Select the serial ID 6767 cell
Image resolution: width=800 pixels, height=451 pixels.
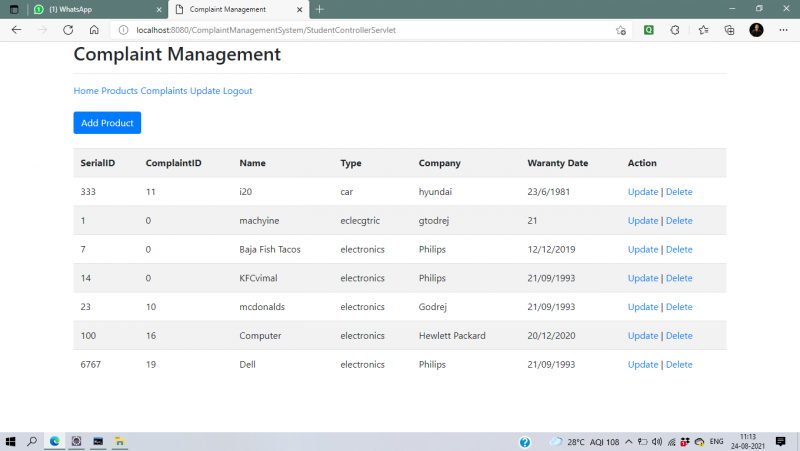[x=90, y=364]
